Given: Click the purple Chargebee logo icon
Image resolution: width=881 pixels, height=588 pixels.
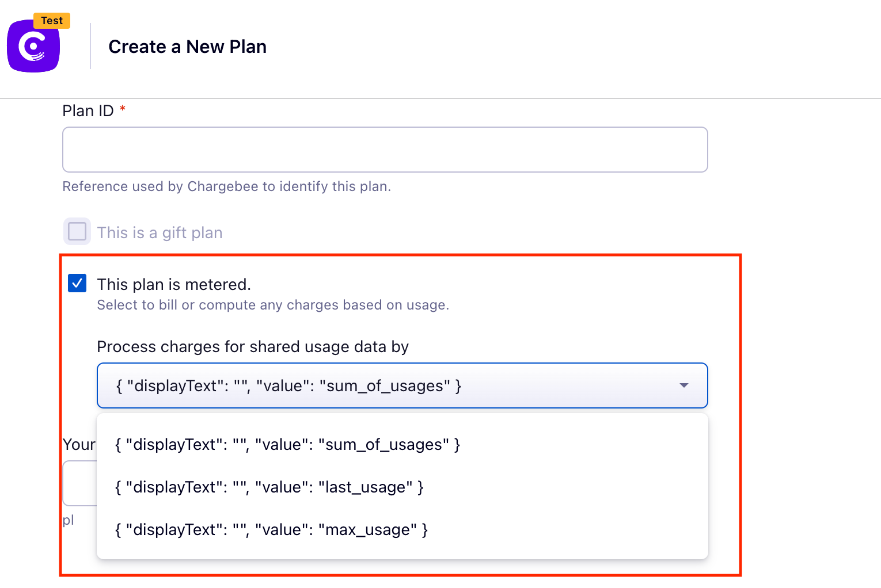Looking at the screenshot, I should click(x=33, y=46).
